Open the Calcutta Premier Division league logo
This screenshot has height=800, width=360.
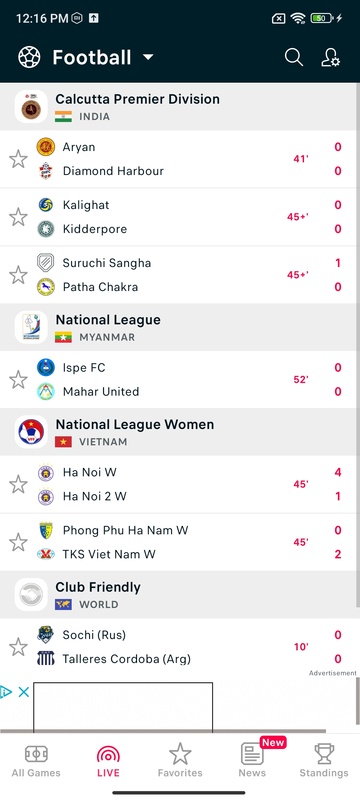31,107
